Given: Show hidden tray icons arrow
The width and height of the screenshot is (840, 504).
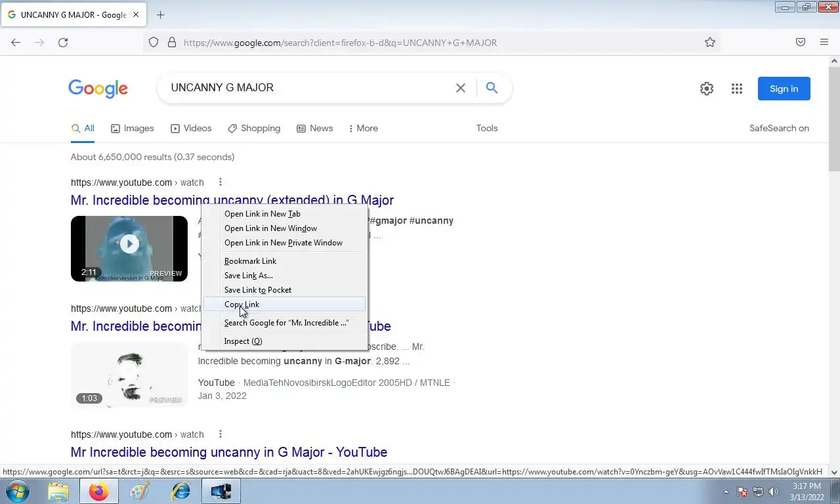Looking at the screenshot, I should point(726,492).
